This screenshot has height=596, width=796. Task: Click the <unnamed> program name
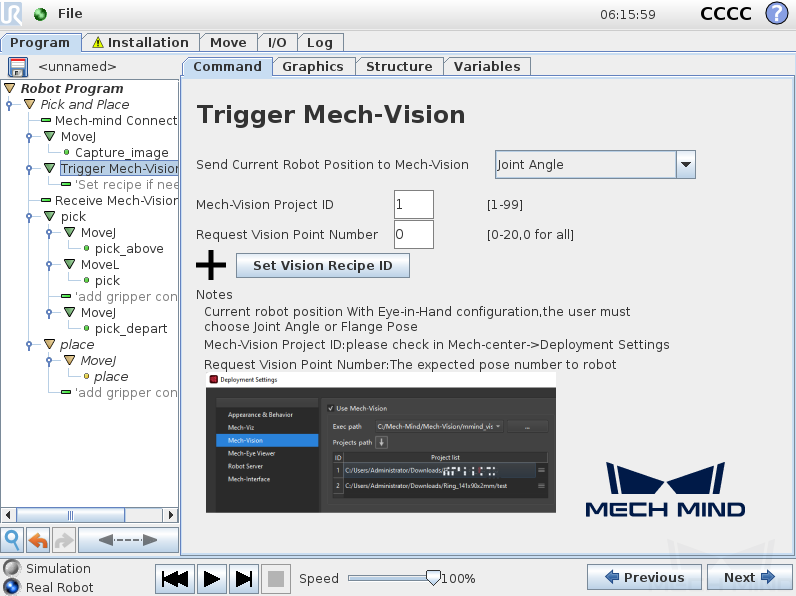(x=77, y=67)
